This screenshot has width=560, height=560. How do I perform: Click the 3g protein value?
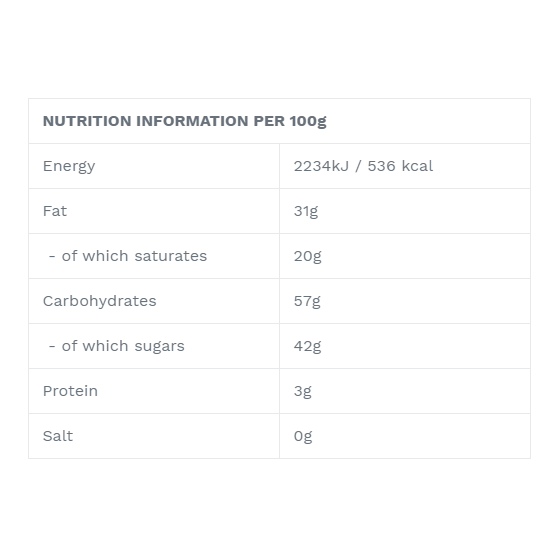pos(302,391)
